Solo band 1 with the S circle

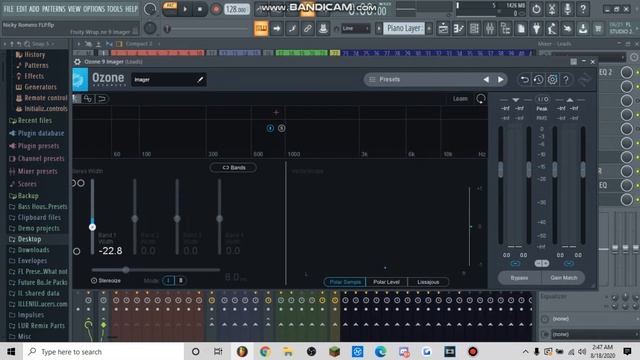pyautogui.click(x=282, y=128)
